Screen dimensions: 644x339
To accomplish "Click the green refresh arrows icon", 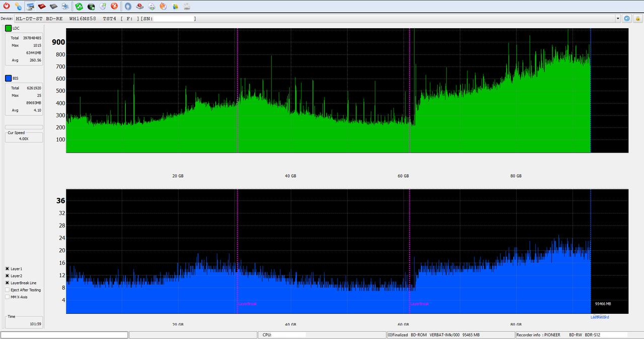I will pos(79,6).
